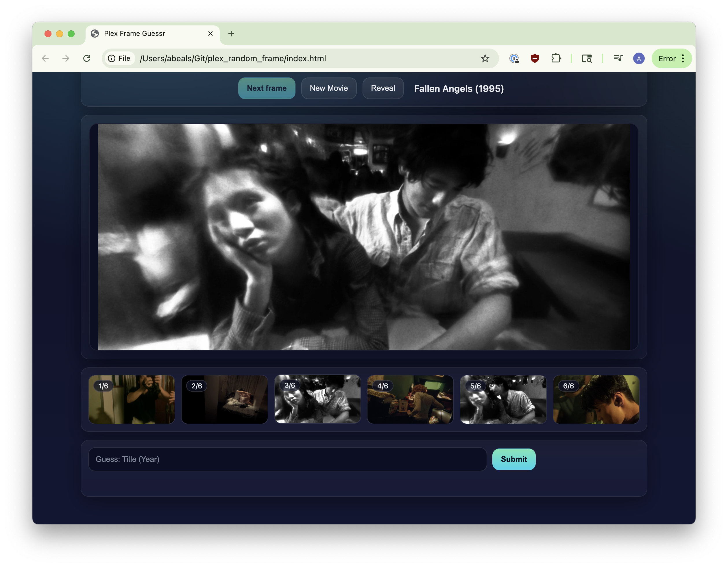
Task: Select thumbnail 1/6
Action: pos(132,399)
